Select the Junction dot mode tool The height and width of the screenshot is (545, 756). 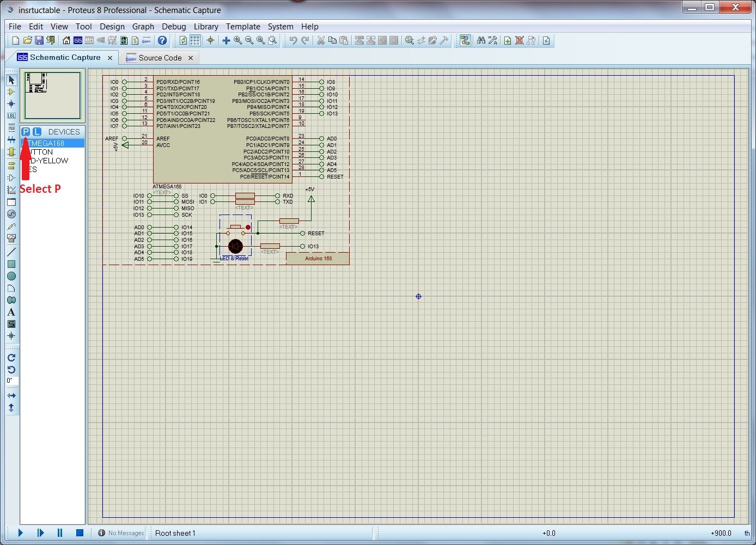pos(11,103)
